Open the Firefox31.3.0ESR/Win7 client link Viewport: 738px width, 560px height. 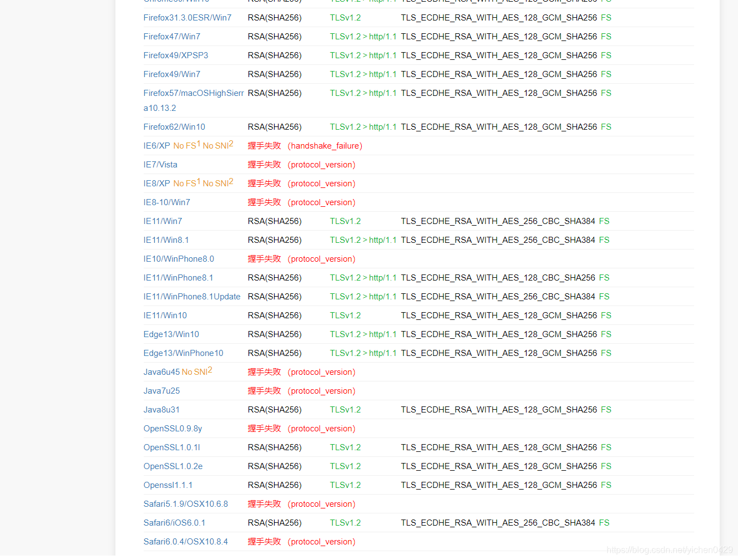coord(188,18)
